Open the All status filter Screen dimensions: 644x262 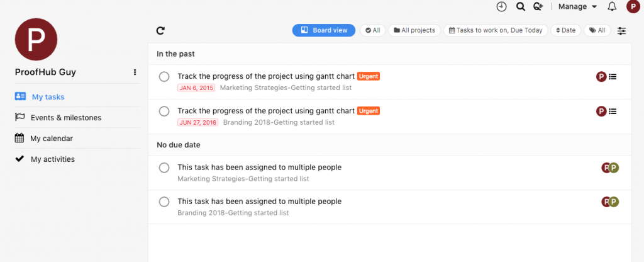pos(372,30)
